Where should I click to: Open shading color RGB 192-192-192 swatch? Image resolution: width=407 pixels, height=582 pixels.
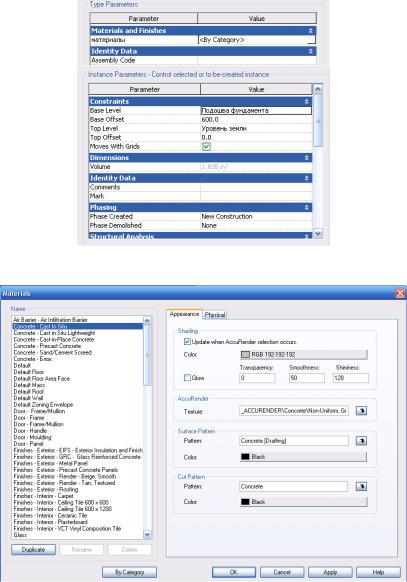303,354
